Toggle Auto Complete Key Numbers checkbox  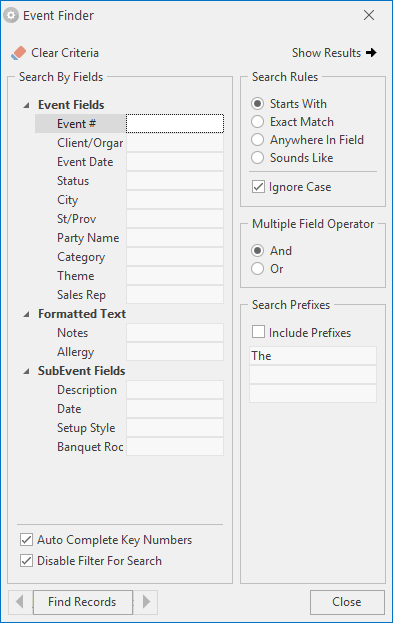click(26, 540)
